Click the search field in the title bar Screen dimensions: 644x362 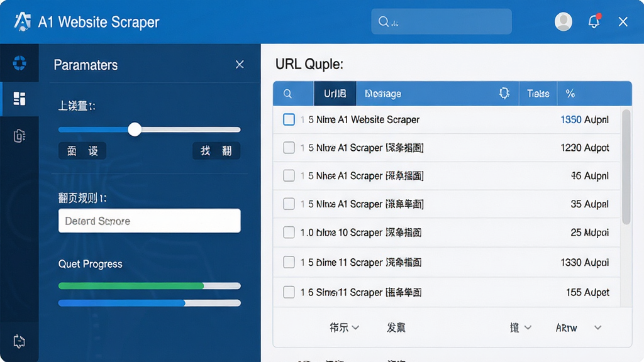tap(441, 21)
